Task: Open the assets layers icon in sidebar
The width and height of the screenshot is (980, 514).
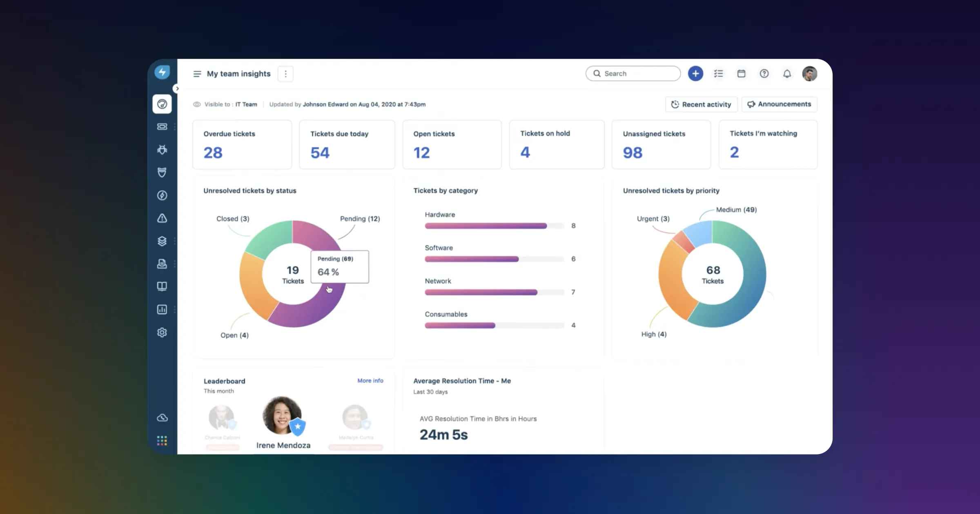Action: pos(162,241)
